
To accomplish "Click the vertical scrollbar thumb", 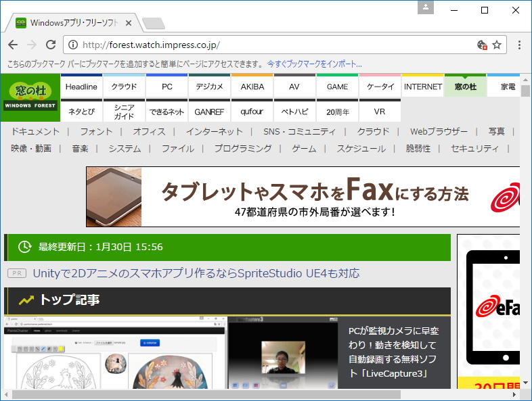I will tap(525, 91).
